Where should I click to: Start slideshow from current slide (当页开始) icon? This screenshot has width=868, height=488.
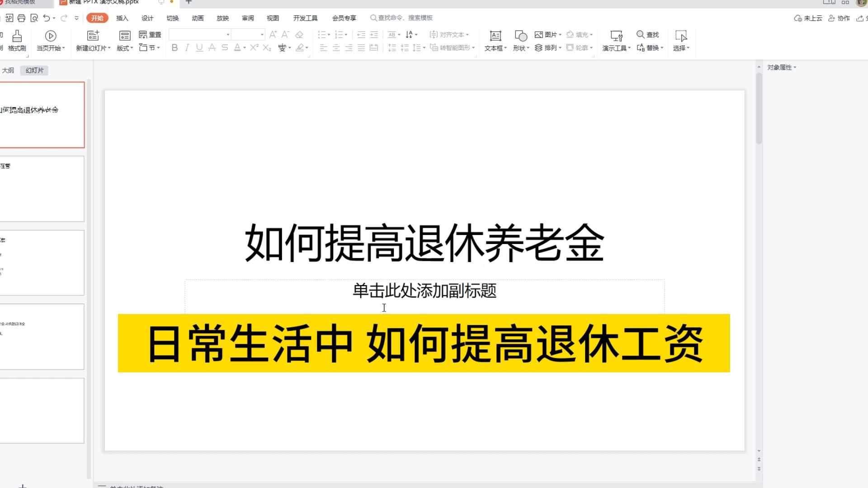[x=51, y=36]
